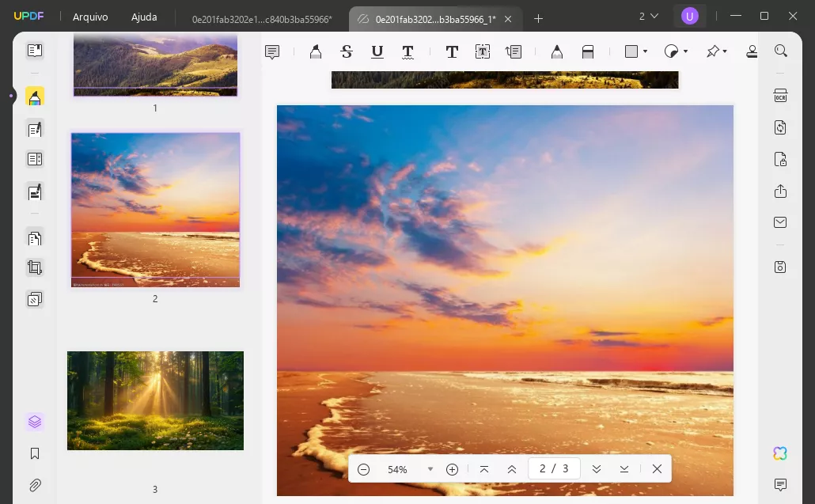Viewport: 815px width, 504px height.
Task: Open the Attachments paperclip icon
Action: (x=35, y=485)
